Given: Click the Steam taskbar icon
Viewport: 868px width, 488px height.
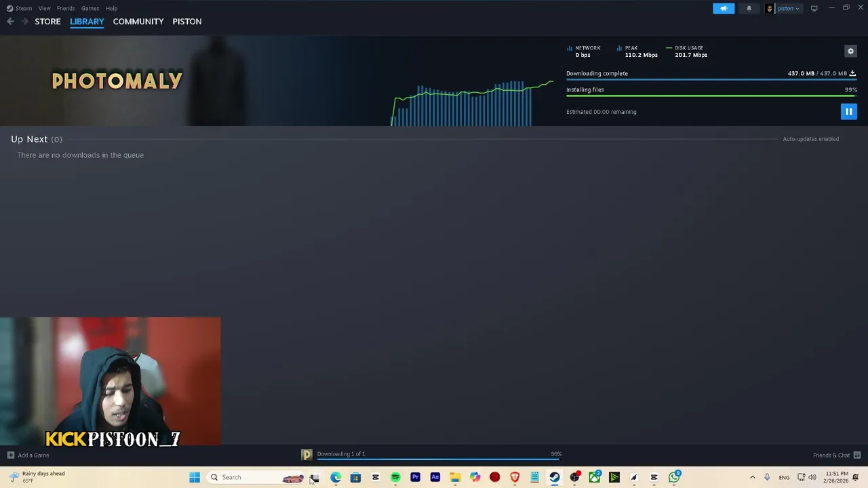Looking at the screenshot, I should click(555, 477).
